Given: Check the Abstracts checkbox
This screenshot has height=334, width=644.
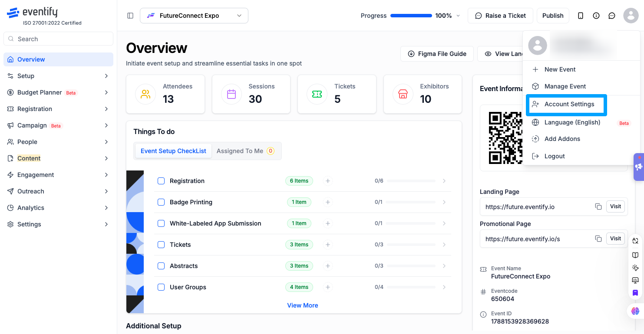Looking at the screenshot, I should (161, 266).
